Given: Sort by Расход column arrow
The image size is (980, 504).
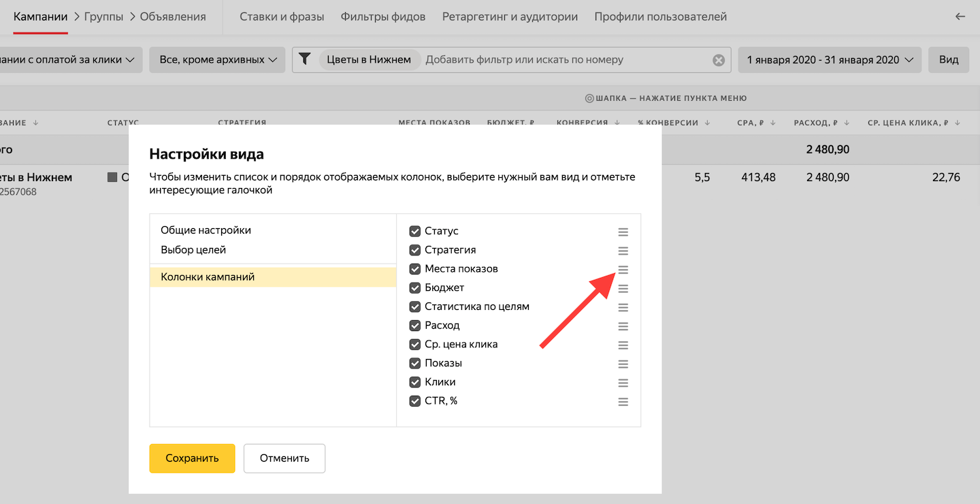Looking at the screenshot, I should pos(847,123).
